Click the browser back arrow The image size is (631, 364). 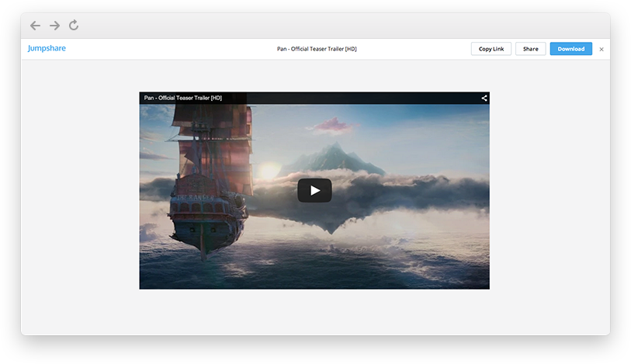pyautogui.click(x=36, y=26)
